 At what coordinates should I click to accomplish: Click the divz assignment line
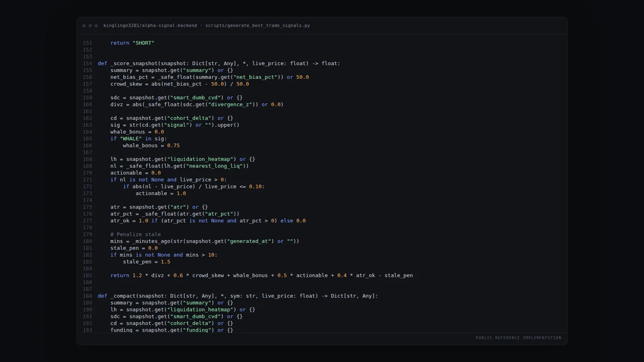(197, 105)
